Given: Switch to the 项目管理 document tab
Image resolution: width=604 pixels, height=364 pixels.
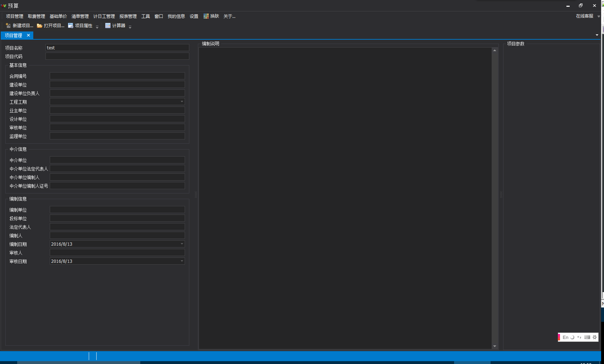Looking at the screenshot, I should 13,35.
